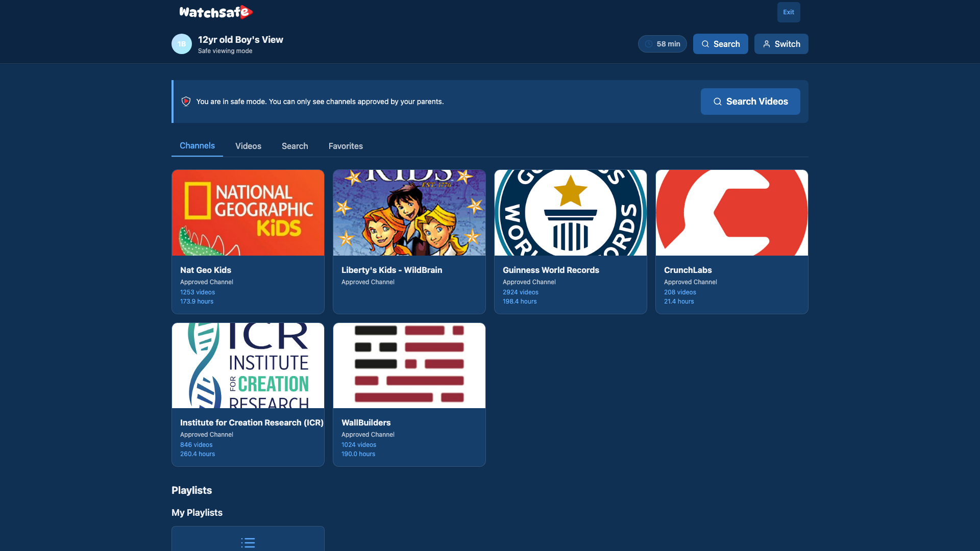980x551 pixels.
Task: Open the Institute for Creation Research thumbnail
Action: 248,365
